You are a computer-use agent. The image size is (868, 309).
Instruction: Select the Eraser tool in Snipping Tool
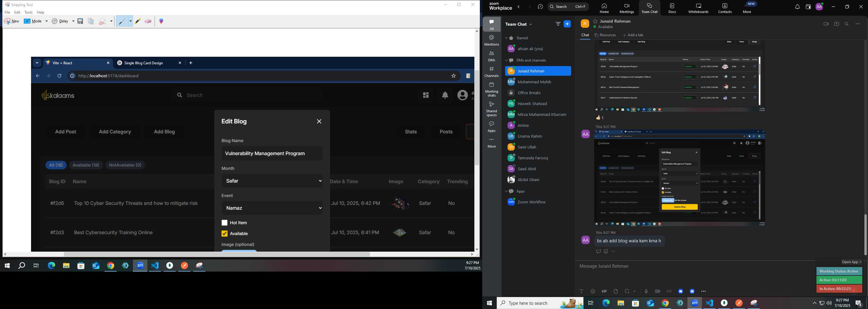click(148, 21)
